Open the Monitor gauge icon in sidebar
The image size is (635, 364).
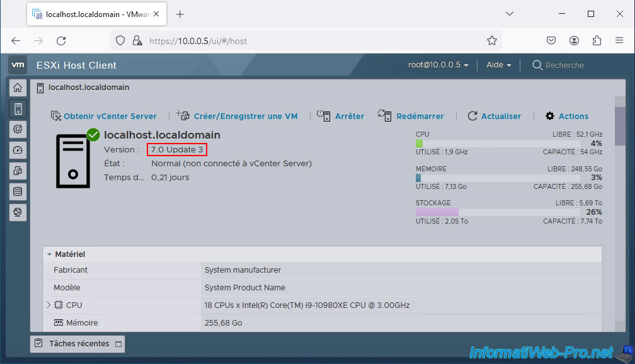[18, 150]
